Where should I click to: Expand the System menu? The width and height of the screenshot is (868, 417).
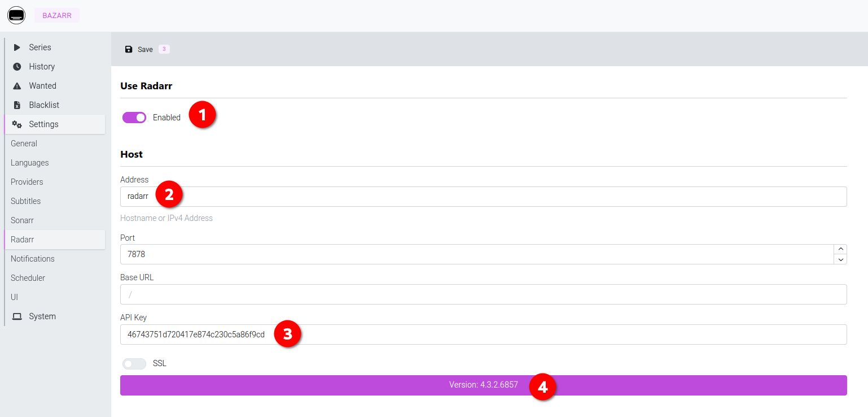pos(55,316)
